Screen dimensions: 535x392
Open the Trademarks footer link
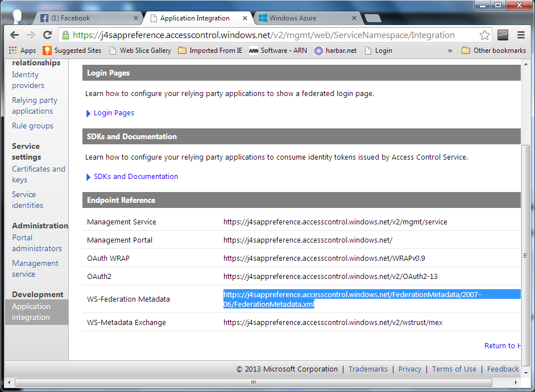click(368, 369)
